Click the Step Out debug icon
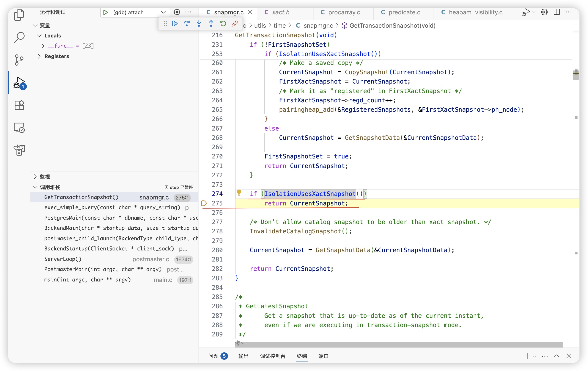 tap(211, 23)
